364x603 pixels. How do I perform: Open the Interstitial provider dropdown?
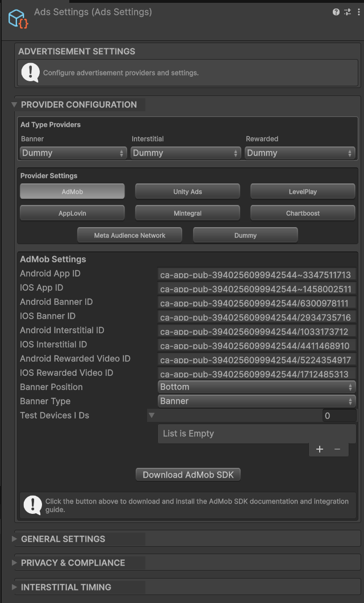[186, 153]
